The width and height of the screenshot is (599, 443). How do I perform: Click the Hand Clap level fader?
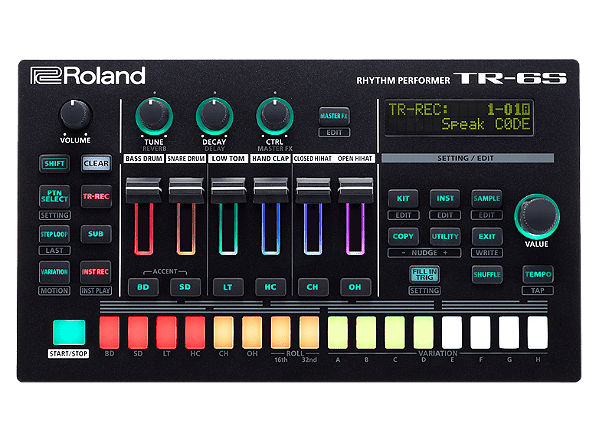[271, 190]
